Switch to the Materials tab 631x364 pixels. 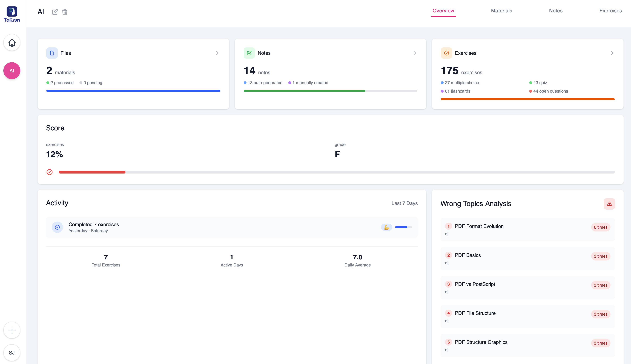[501, 11]
